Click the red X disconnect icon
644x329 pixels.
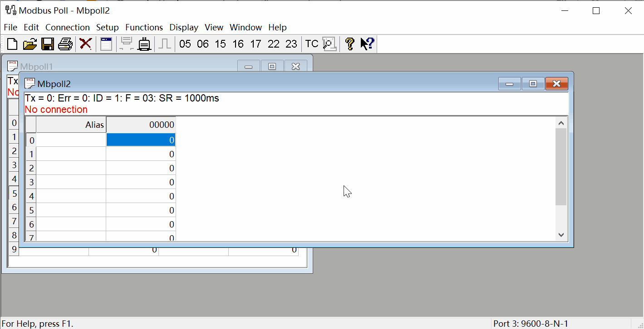click(x=85, y=44)
